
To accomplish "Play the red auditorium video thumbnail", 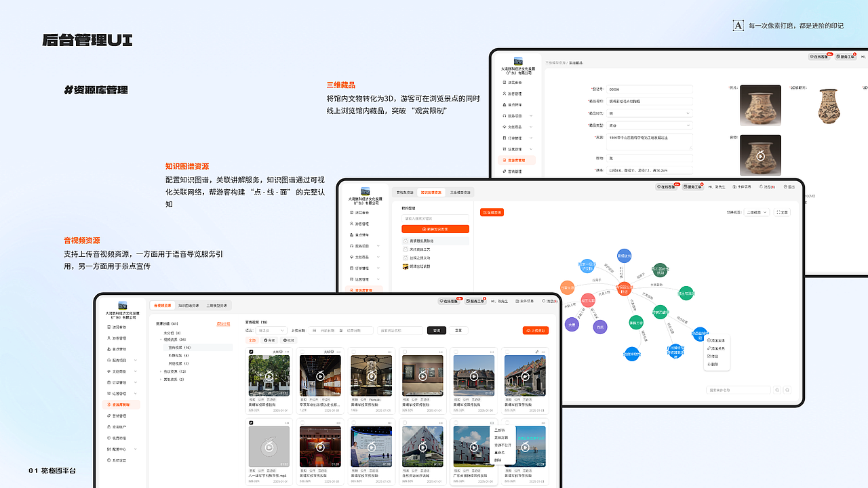I will (320, 447).
